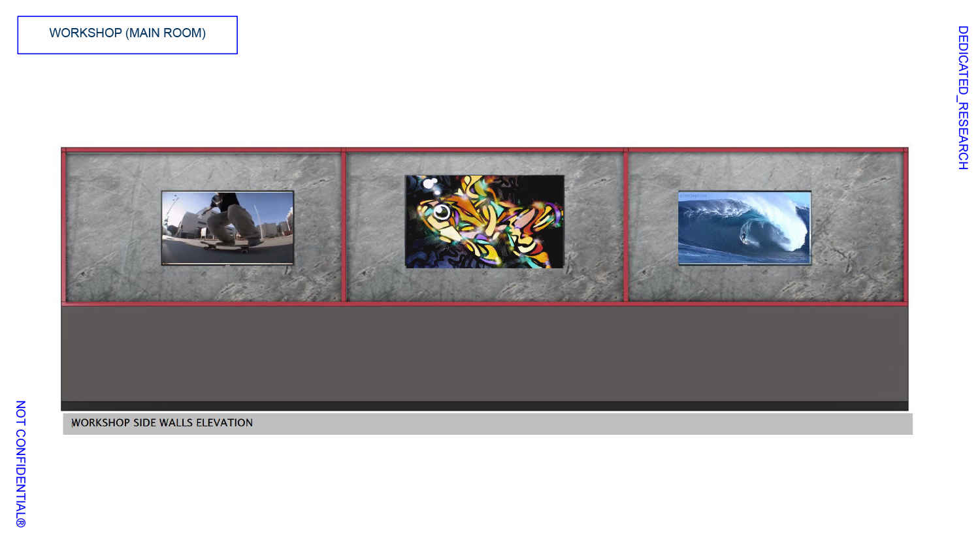Click the NOT CONFIDENTIAL® vertical text
Viewport: 980px width, 551px height.
tap(18, 465)
